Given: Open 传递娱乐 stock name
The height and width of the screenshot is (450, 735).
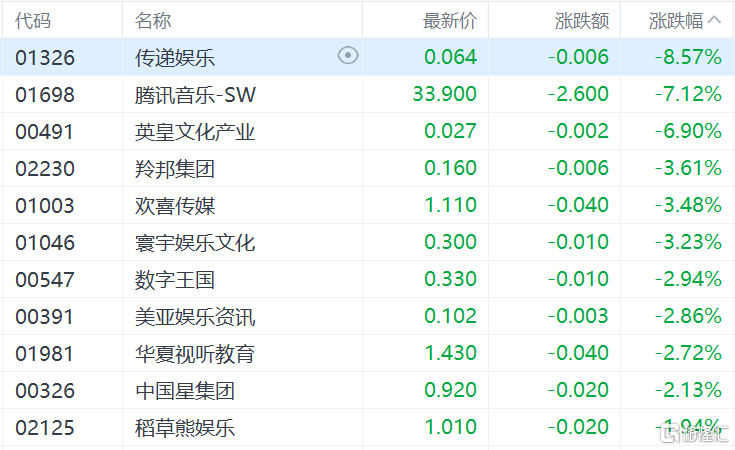Looking at the screenshot, I should 175,58.
